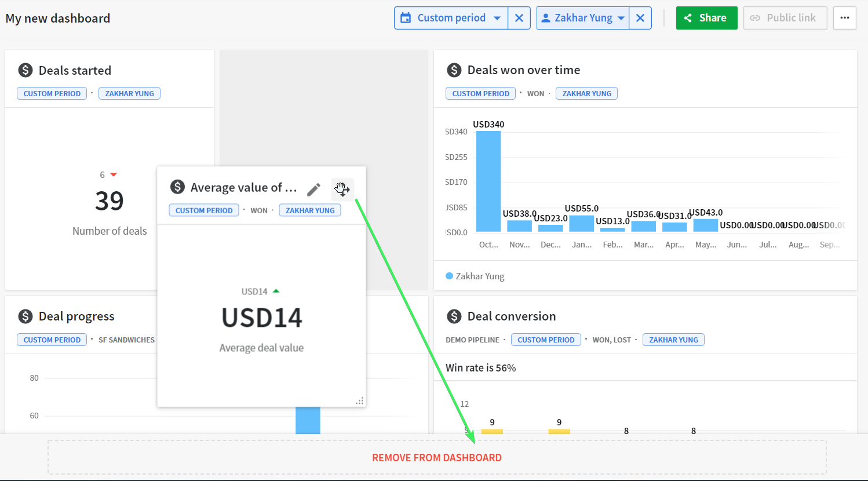
Task: Click the move handle icon on Average value card
Action: (342, 190)
